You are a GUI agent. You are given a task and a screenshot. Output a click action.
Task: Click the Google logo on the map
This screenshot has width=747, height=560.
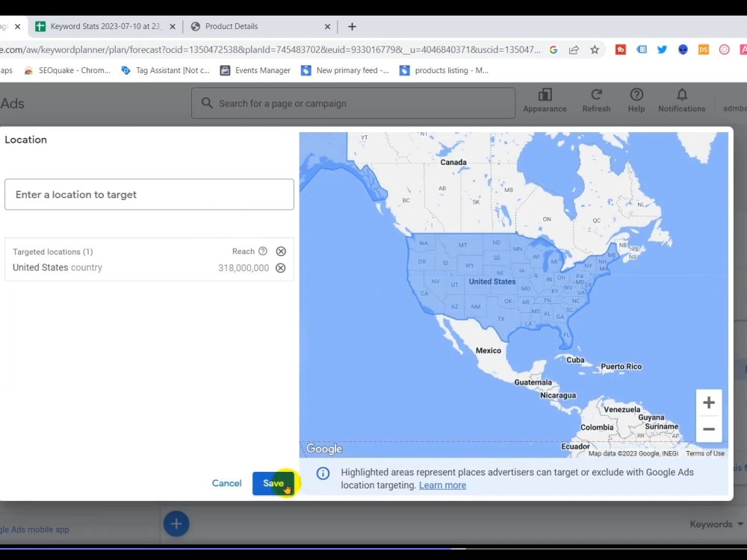(x=324, y=449)
